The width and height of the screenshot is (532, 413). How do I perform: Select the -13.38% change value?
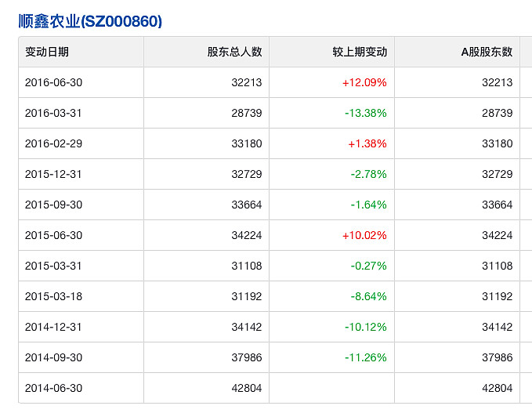[x=365, y=113]
